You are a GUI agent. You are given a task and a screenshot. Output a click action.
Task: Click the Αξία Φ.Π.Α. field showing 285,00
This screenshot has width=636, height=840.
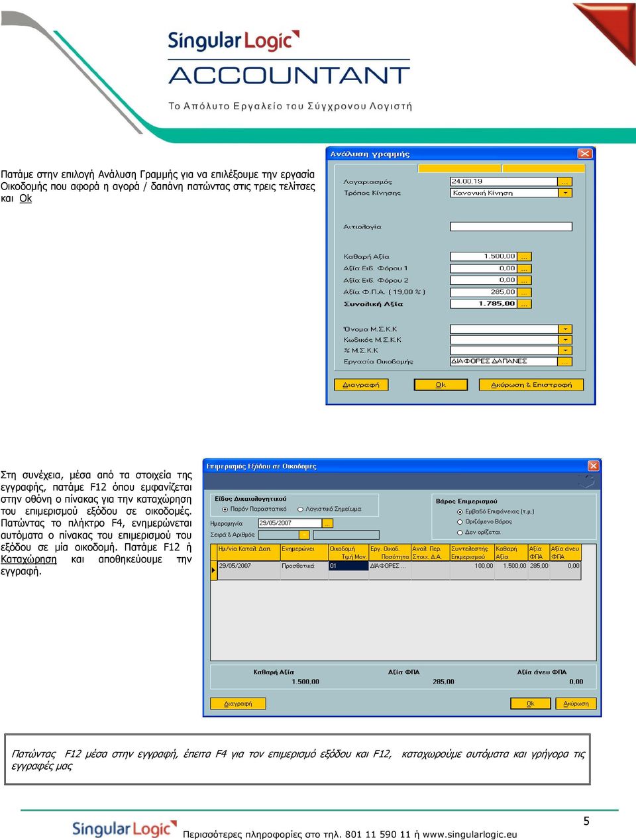point(484,292)
